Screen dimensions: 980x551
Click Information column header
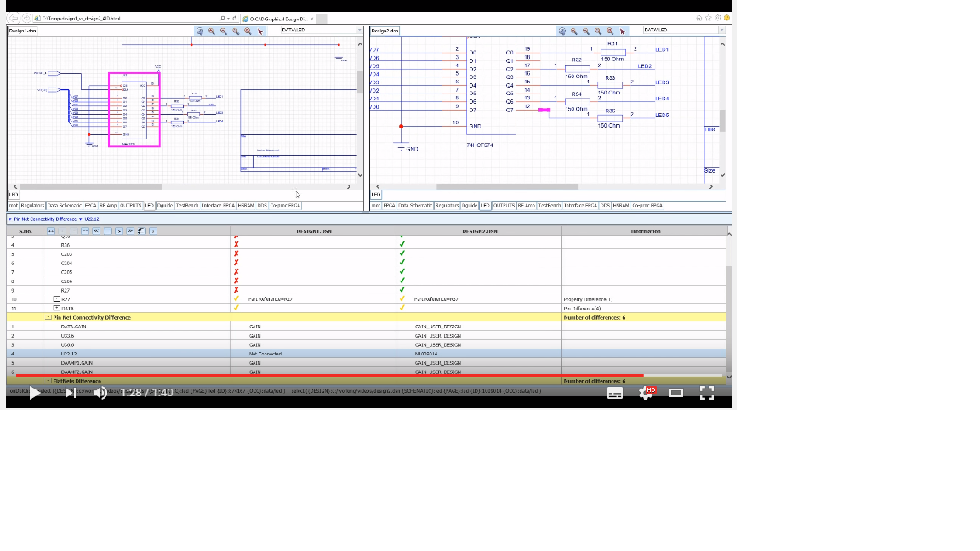[x=645, y=231]
